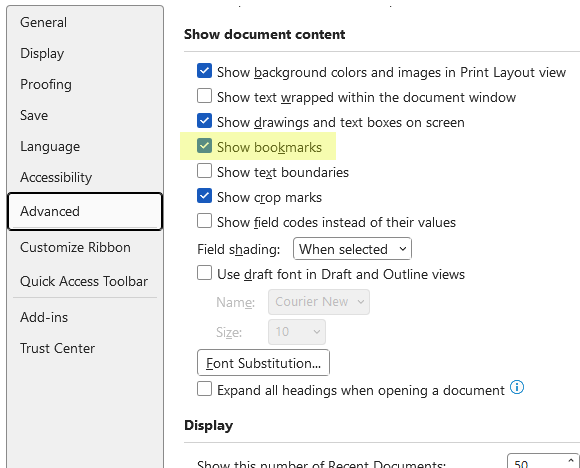Open Quick Access Toolbar settings
580x468 pixels.
pyautogui.click(x=85, y=281)
